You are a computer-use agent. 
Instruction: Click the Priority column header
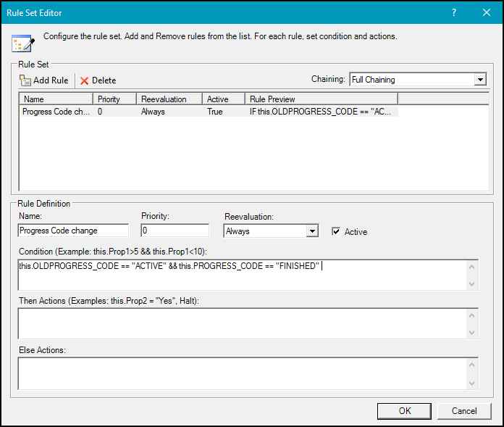pos(114,99)
